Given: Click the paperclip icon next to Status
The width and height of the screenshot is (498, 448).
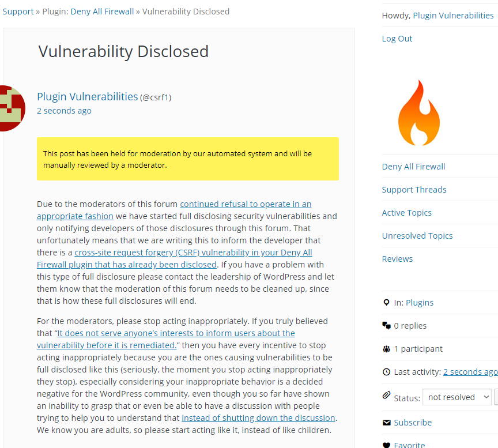Looking at the screenshot, I should click(x=386, y=396).
